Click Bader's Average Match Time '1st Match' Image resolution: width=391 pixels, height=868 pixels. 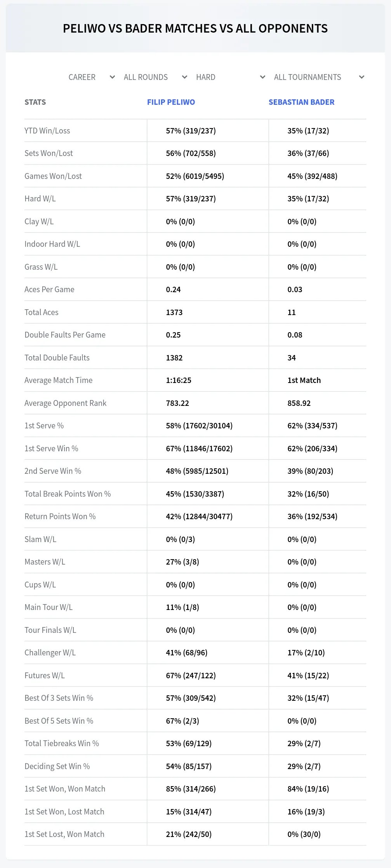(304, 380)
